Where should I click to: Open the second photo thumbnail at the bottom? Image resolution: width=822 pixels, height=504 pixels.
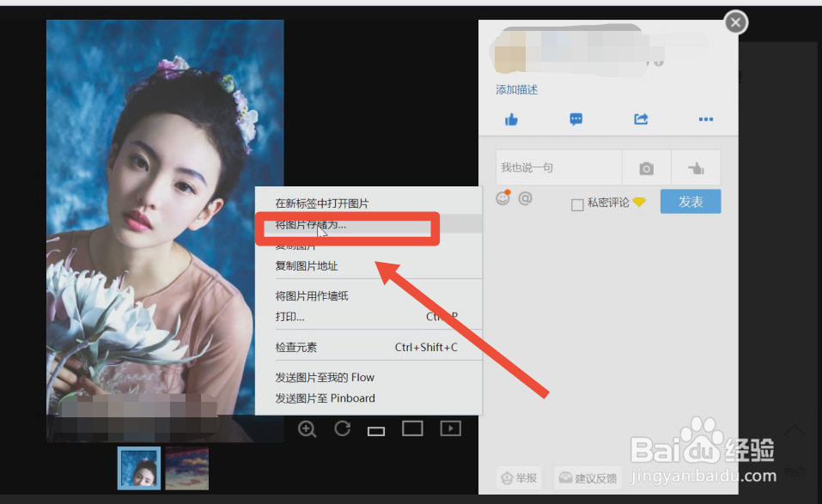186,468
